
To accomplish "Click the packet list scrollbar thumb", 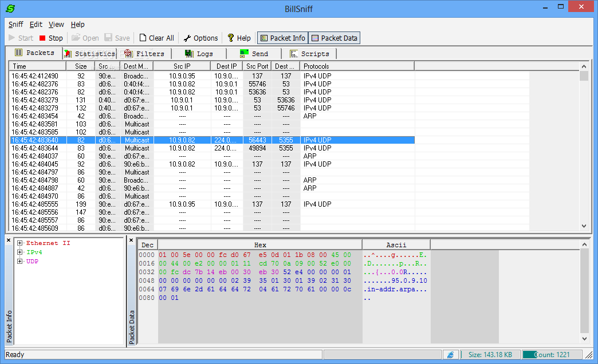I will coord(584,76).
